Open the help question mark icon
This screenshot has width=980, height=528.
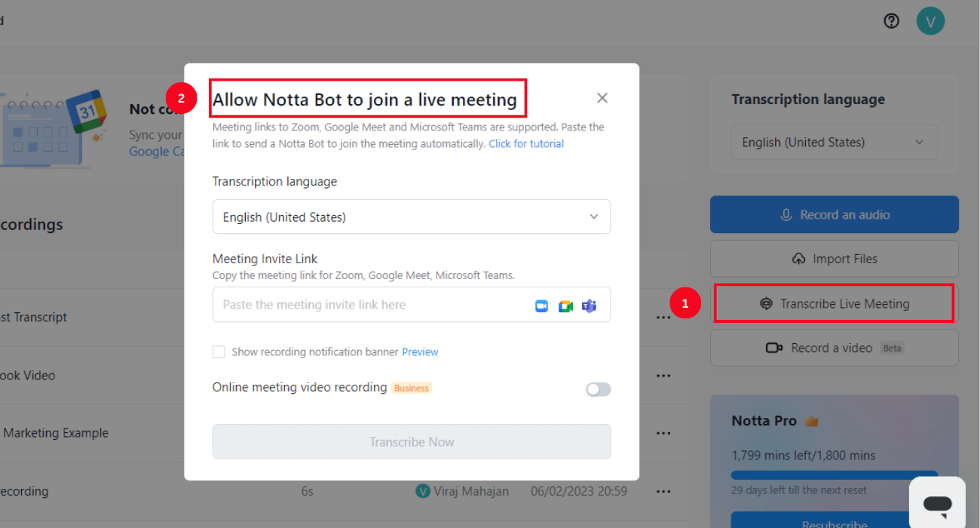(x=892, y=21)
